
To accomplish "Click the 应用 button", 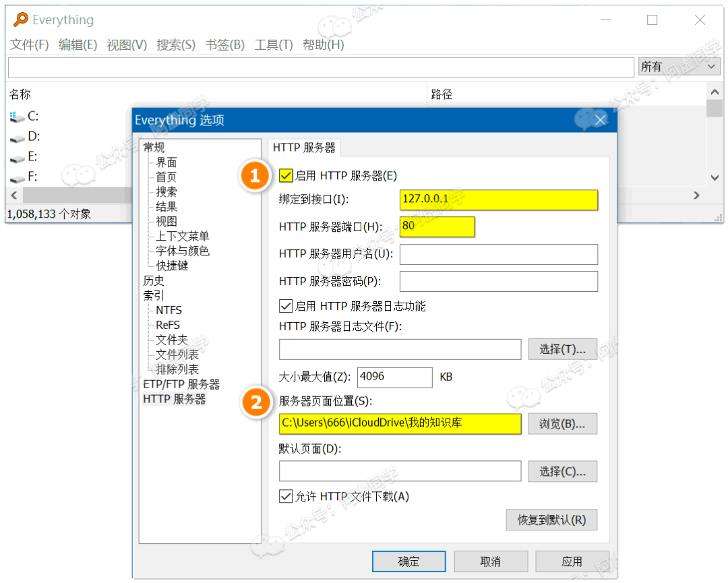I will pyautogui.click(x=572, y=561).
